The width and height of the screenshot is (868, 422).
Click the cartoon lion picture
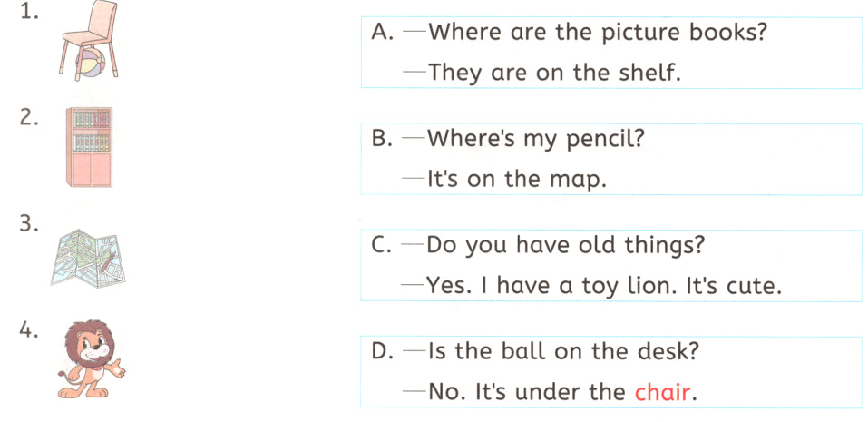pos(88,358)
